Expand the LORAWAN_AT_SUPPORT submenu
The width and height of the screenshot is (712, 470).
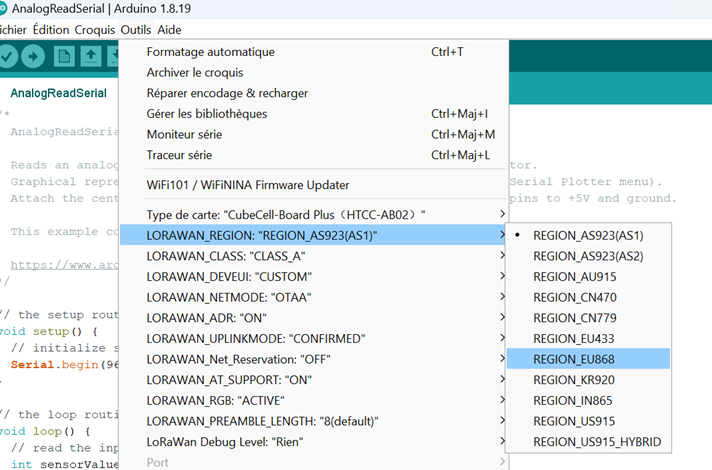[x=313, y=380]
